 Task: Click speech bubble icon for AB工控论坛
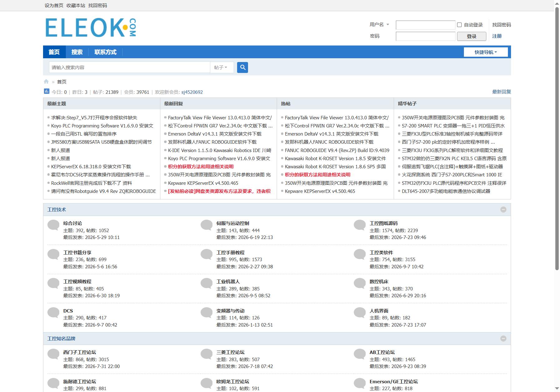pyautogui.click(x=360, y=354)
